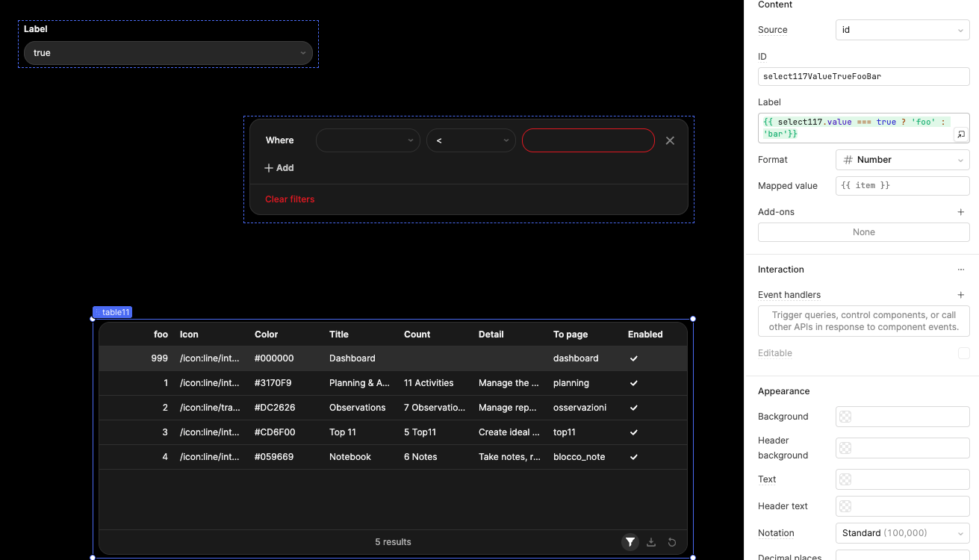Viewport: 979px width, 560px height.
Task: Click the table refresh icon
Action: 672,542
